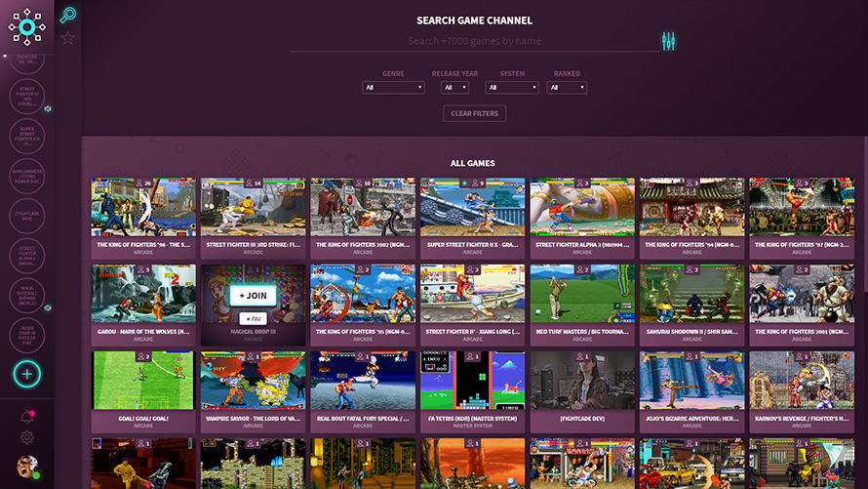Screen dimensions: 868x489
Task: Open Goal! Goal! Goal! soccer thumbnail
Action: pos(143,381)
